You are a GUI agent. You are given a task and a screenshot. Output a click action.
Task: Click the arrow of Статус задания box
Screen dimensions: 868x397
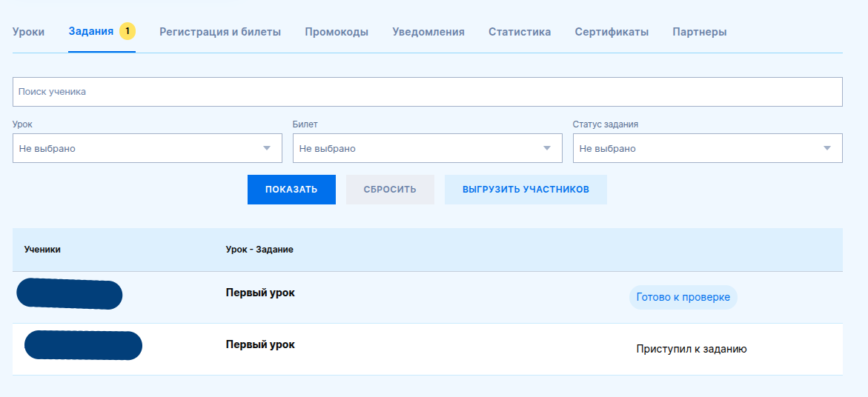tap(827, 148)
